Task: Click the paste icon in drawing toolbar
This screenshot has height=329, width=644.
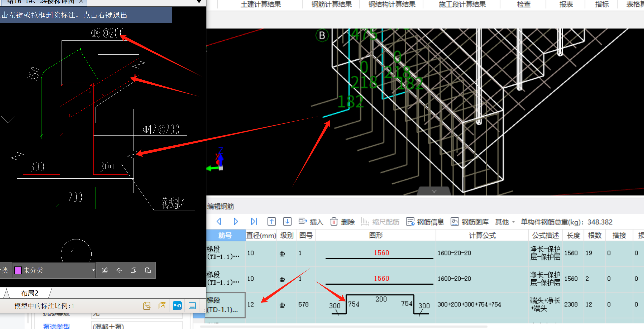Action: [x=148, y=270]
